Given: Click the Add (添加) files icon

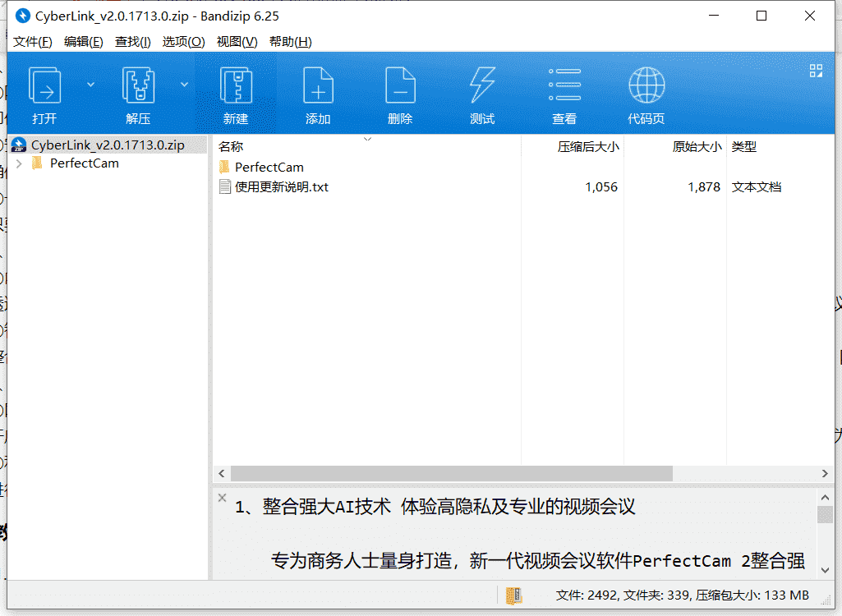Looking at the screenshot, I should point(318,85).
